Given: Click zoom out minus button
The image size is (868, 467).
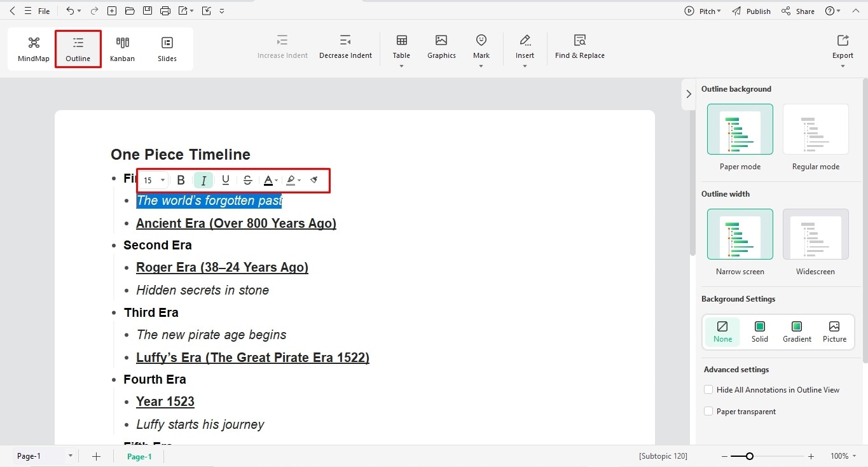Looking at the screenshot, I should (725, 456).
